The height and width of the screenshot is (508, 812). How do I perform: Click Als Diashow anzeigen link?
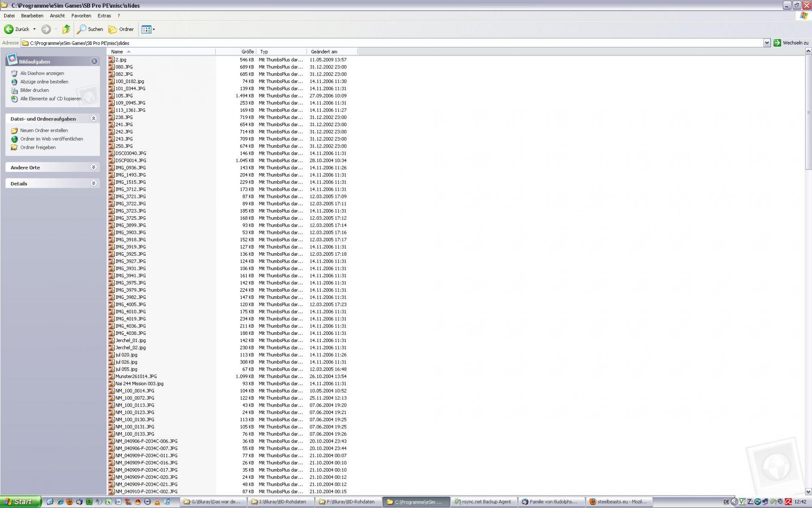(42, 73)
